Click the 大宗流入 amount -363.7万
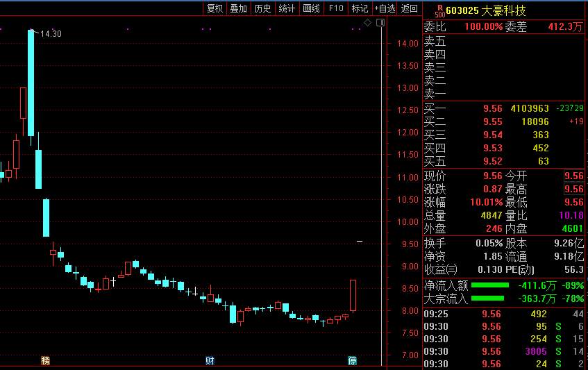The width and height of the screenshot is (588, 370). tap(537, 298)
